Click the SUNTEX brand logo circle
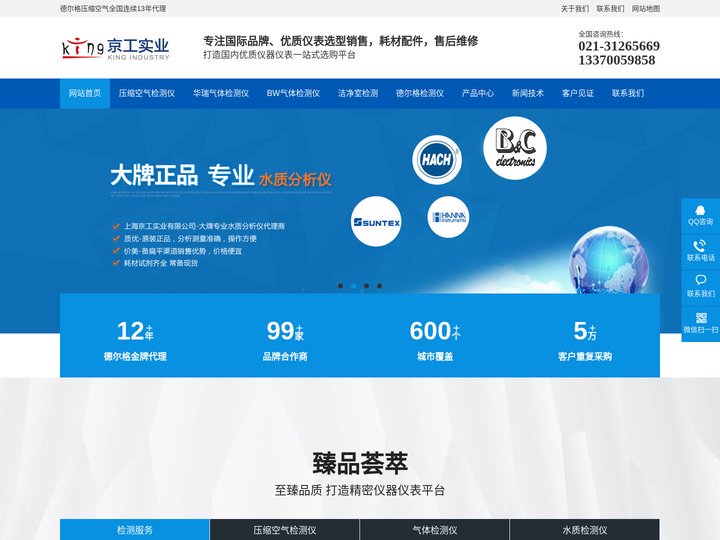720x540 pixels. [376, 222]
